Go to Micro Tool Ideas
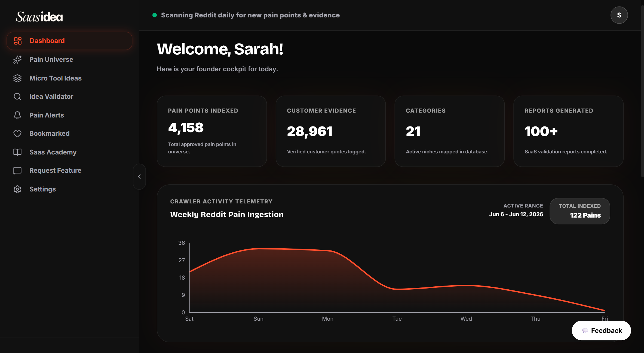 (x=69, y=78)
